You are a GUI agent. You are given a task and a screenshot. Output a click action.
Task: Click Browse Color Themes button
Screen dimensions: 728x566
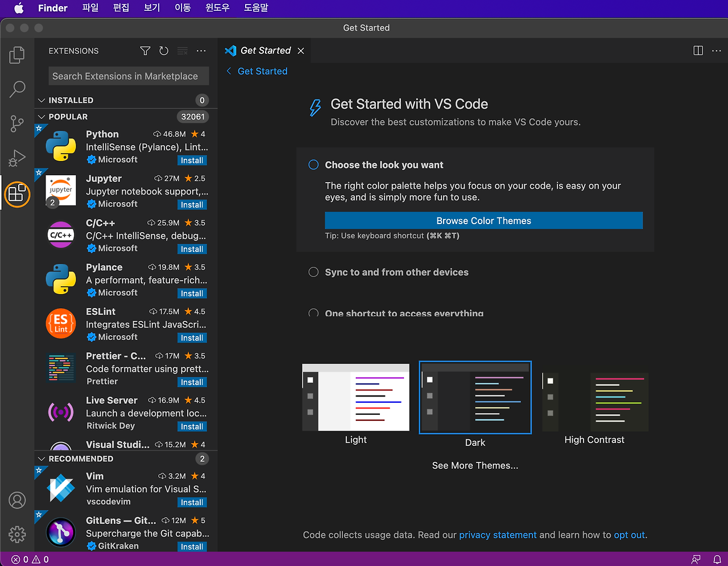tap(483, 221)
